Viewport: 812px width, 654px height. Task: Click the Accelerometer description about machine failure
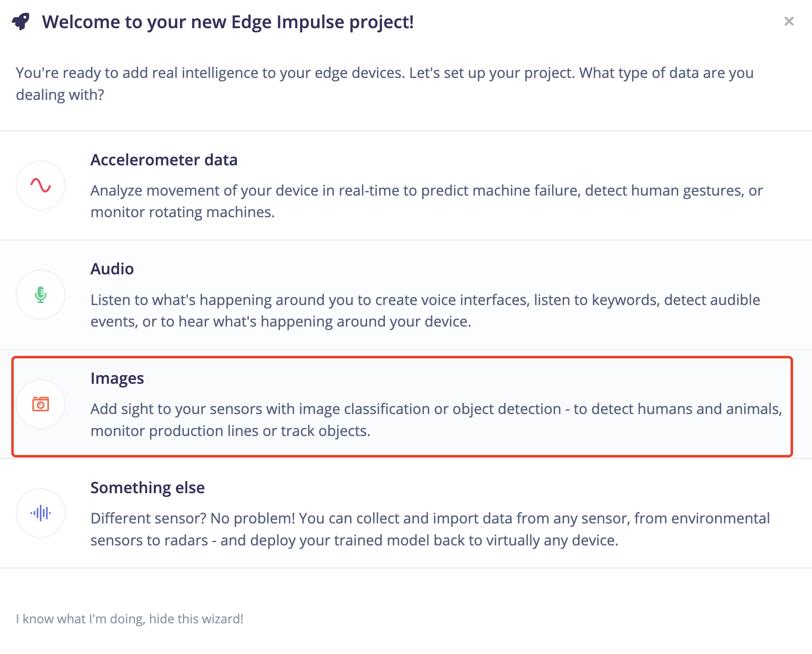(427, 201)
